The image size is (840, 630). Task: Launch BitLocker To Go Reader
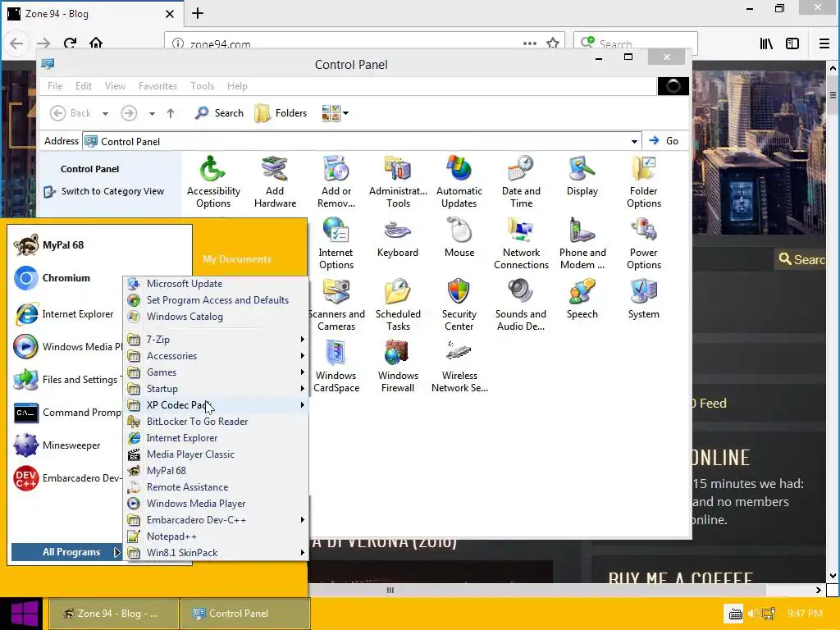[x=217, y=422]
